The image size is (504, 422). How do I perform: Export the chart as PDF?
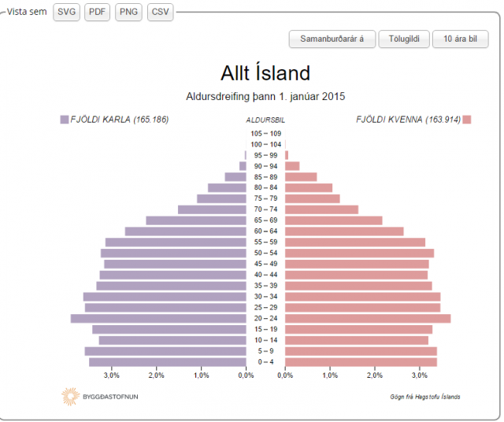coord(97,13)
